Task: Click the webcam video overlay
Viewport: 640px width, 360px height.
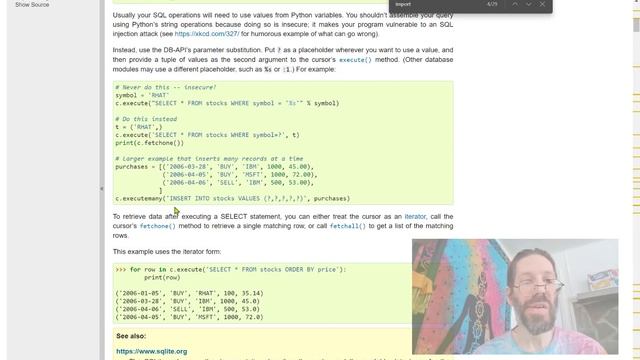Action: 515,296
